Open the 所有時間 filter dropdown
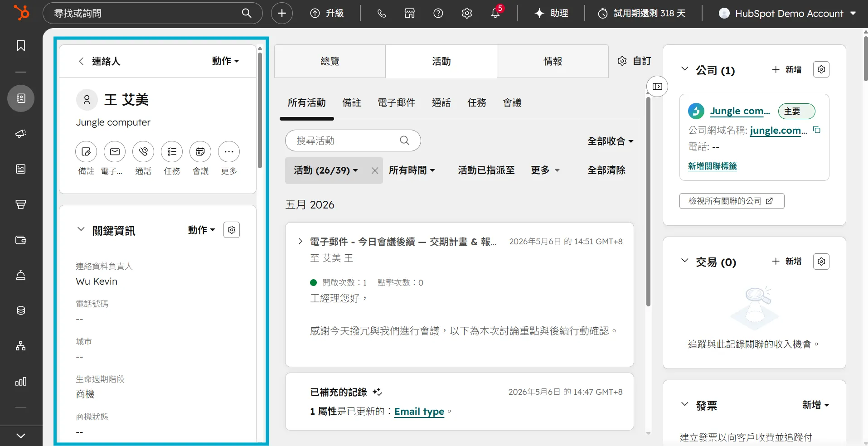This screenshot has width=868, height=446. point(412,170)
